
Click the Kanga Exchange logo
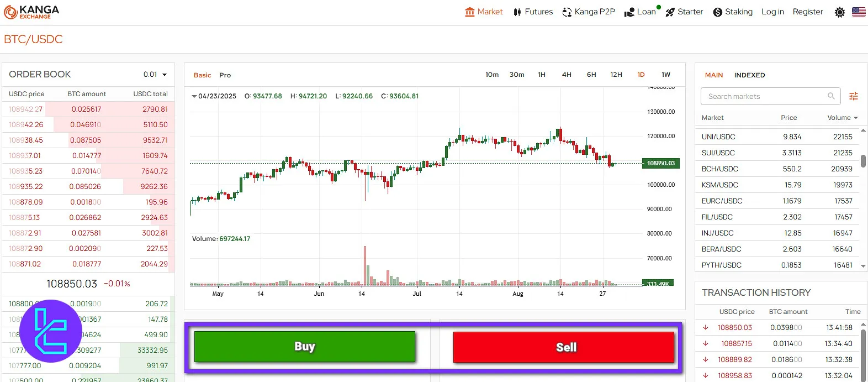coord(31,12)
